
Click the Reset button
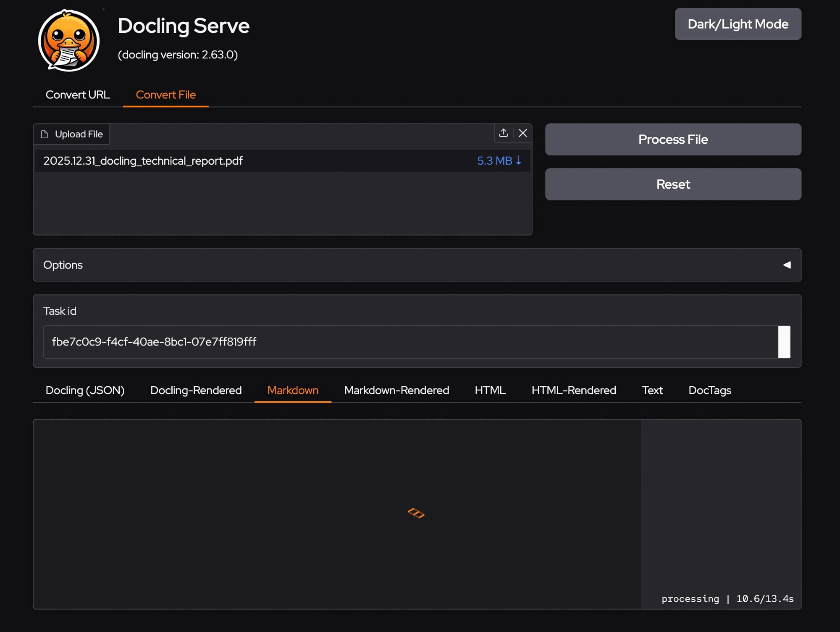click(x=673, y=184)
